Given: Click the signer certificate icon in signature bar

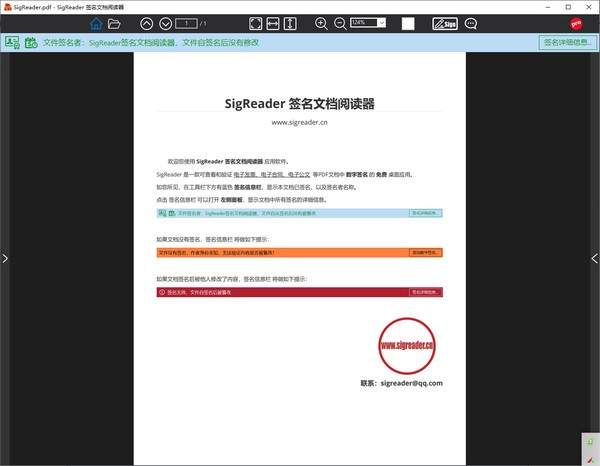Looking at the screenshot, I should point(12,42).
